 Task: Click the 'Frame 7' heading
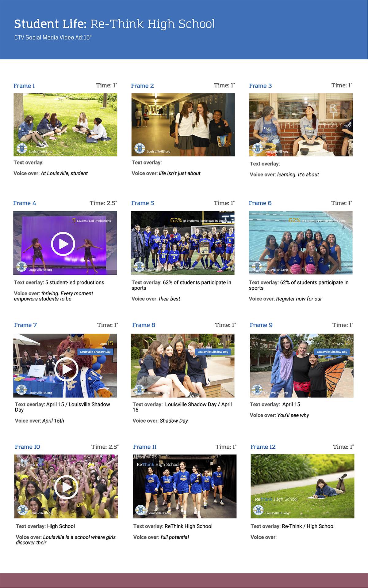click(25, 325)
